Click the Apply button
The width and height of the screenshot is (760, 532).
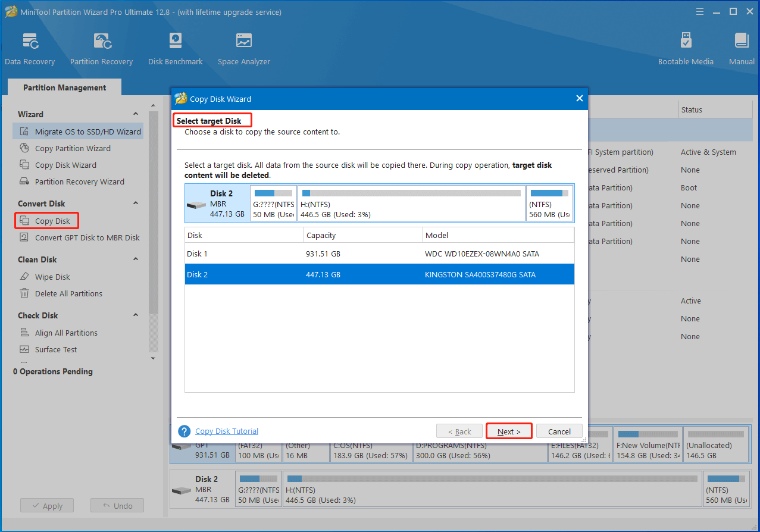(x=46, y=506)
